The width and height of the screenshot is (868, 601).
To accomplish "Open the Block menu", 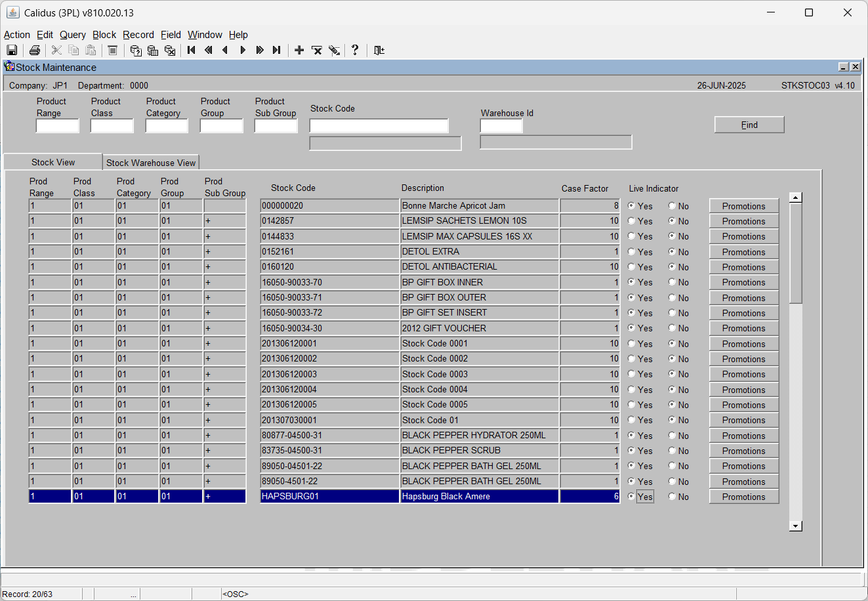I will pyautogui.click(x=104, y=35).
